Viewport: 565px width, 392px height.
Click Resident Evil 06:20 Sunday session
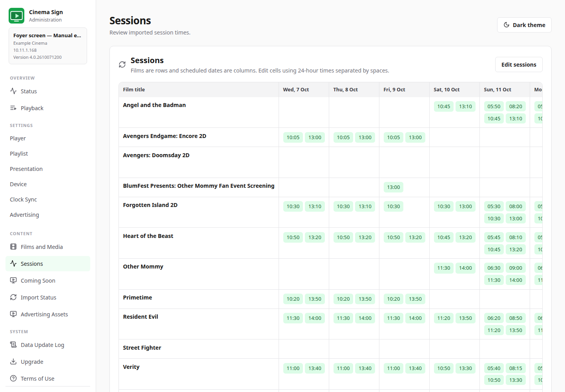click(x=494, y=318)
